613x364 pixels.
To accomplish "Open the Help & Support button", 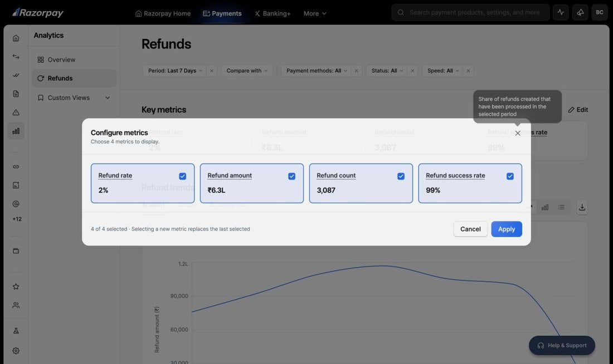I will [x=562, y=345].
